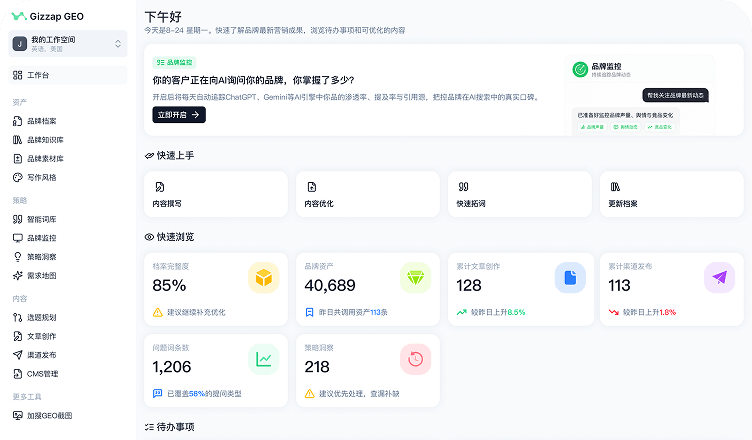Image resolution: width=752 pixels, height=440 pixels.
Task: Click the 已覆盖56%的提问类型 text
Action: [204, 393]
